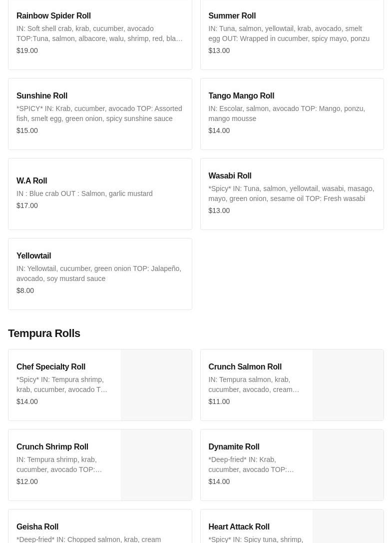Select the Crunch Shrimp Roll title

coord(52,447)
